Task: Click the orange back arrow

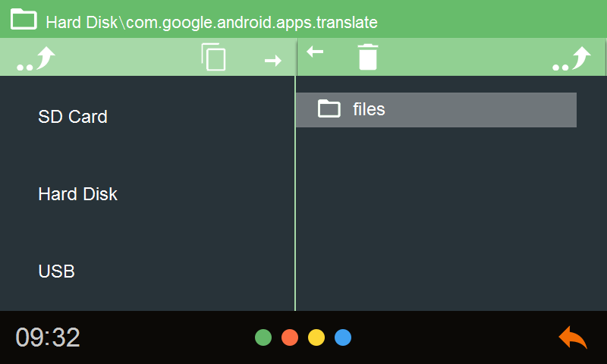Action: click(x=573, y=337)
